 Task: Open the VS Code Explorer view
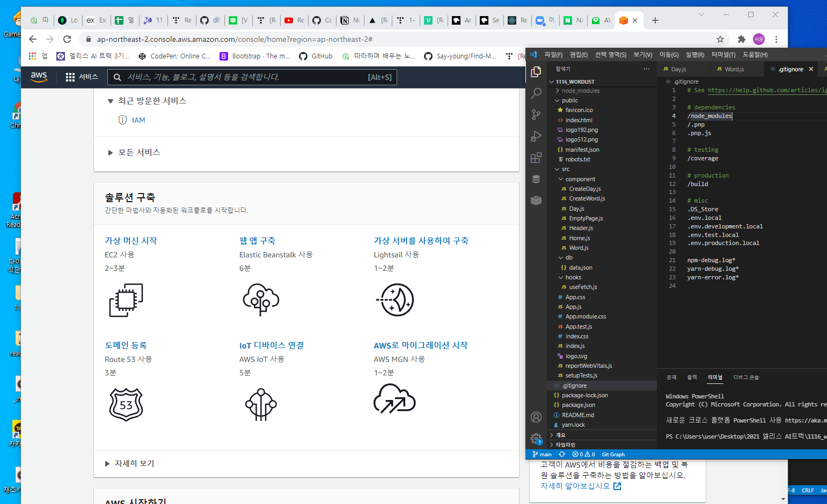tap(536, 72)
